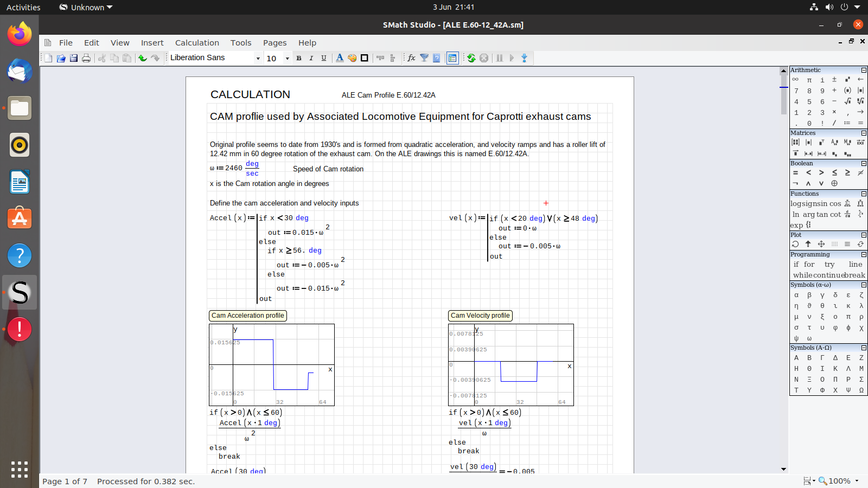Save the worksheet with floppy icon
This screenshot has width=868, height=488.
click(74, 58)
